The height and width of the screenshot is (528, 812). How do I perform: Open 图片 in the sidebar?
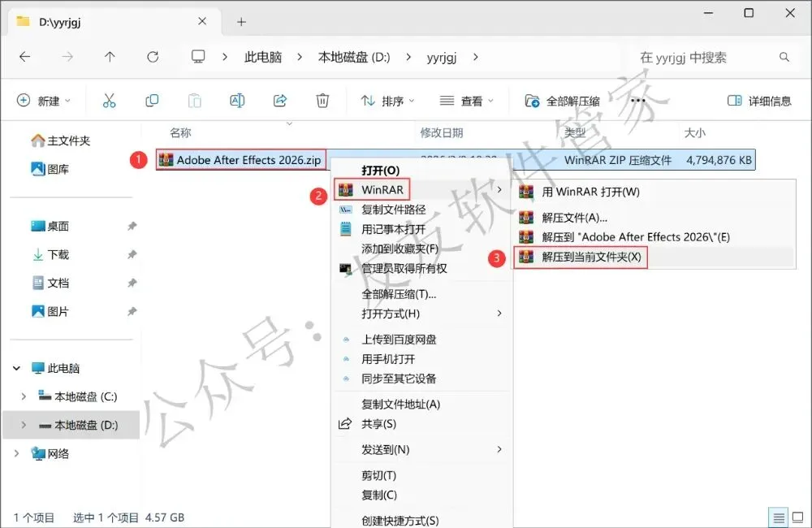coord(50,311)
